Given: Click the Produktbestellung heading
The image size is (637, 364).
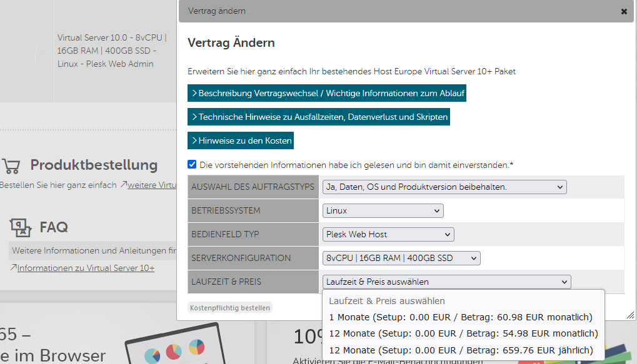Looking at the screenshot, I should 94,165.
